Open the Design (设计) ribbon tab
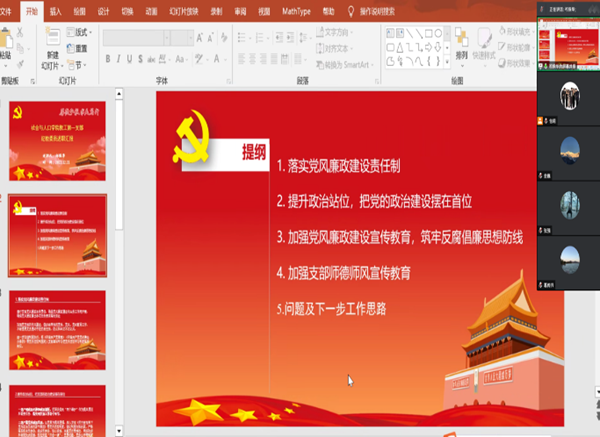The height and width of the screenshot is (437, 600). [x=104, y=10]
